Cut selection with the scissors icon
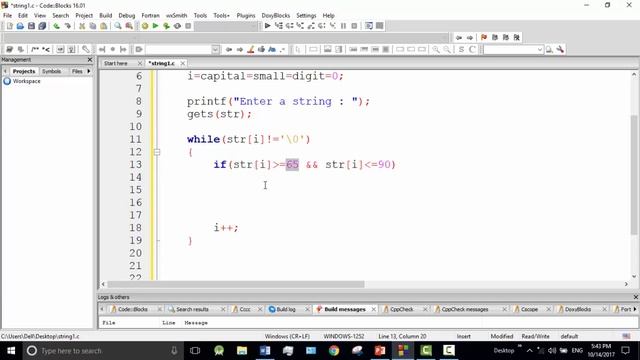This screenshot has width=640, height=360. pyautogui.click(x=82, y=26)
